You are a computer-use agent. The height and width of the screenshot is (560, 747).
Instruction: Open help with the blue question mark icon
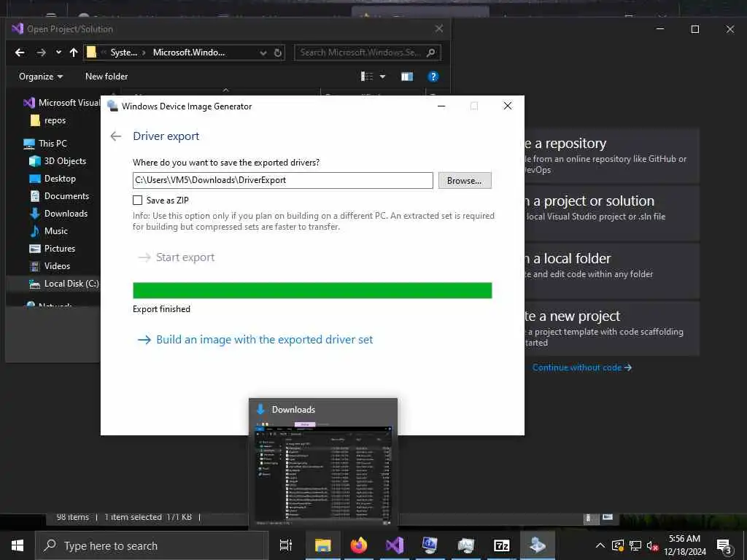433,77
